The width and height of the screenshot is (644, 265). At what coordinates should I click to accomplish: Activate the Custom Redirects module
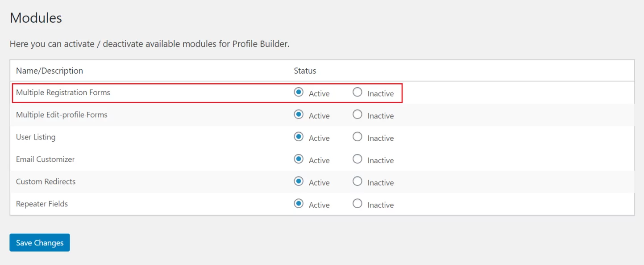click(299, 181)
